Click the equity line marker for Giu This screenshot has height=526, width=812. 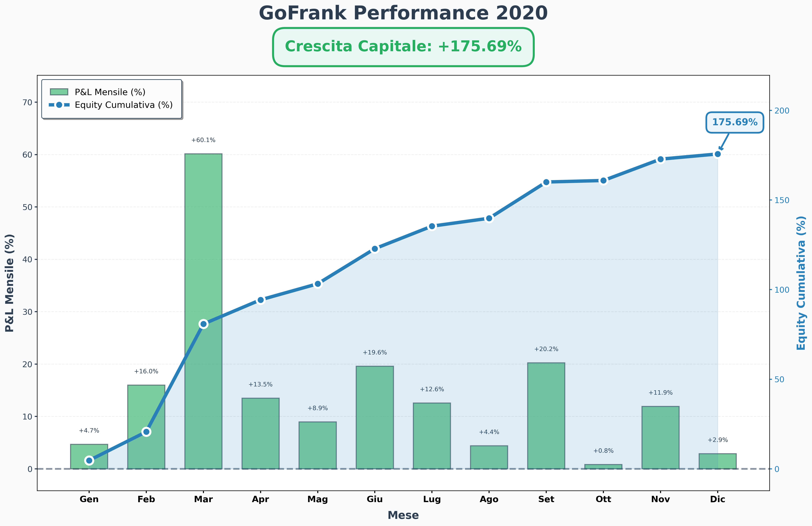(375, 249)
